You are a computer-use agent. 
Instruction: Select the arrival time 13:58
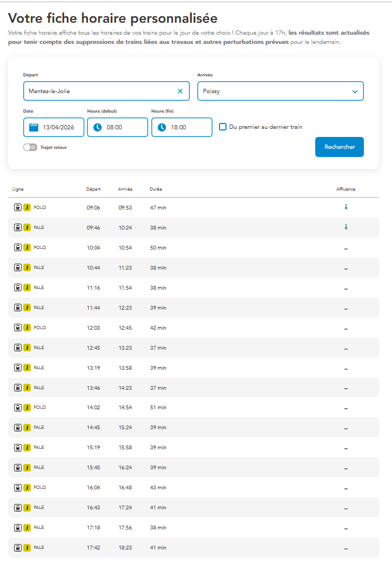coord(125,368)
